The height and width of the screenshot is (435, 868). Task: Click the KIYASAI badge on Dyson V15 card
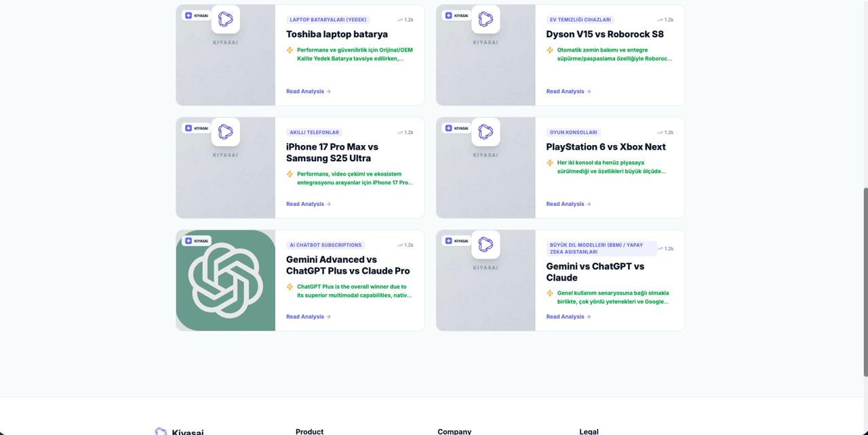tap(456, 16)
